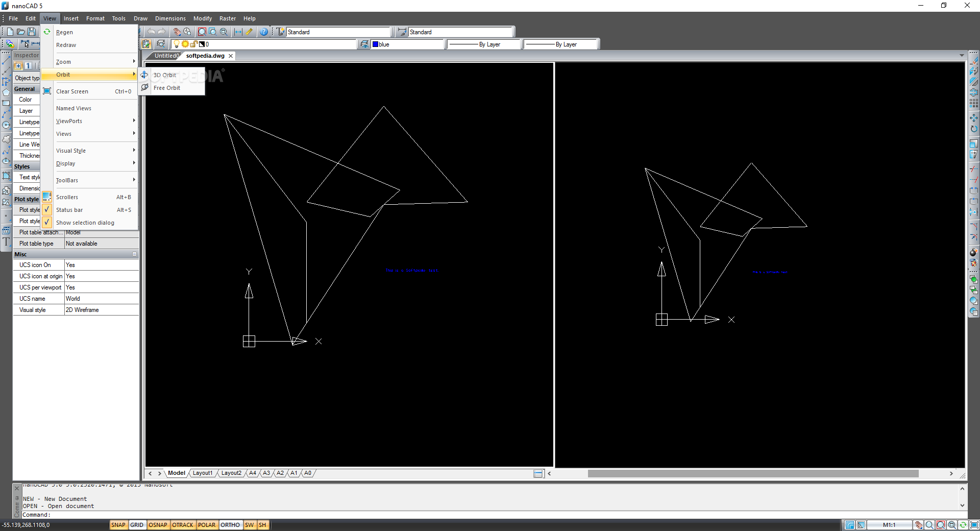The width and height of the screenshot is (980, 531).
Task: Click Clear Screen menu command
Action: [89, 91]
